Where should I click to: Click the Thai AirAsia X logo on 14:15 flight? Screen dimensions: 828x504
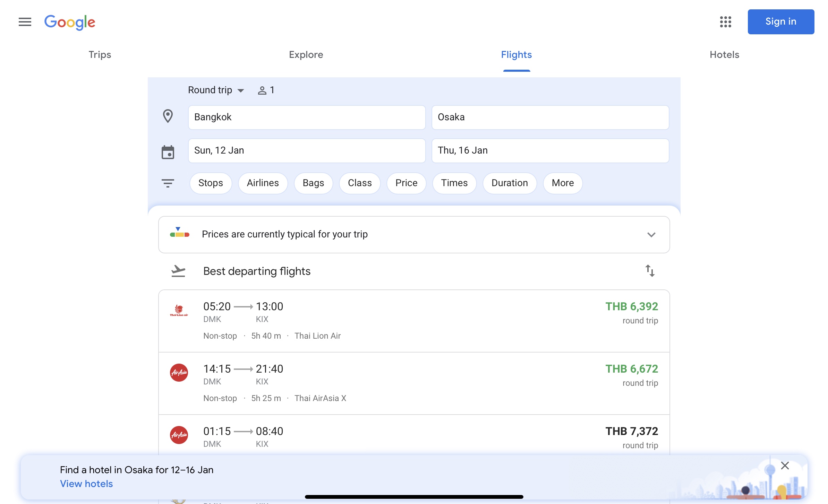(179, 373)
